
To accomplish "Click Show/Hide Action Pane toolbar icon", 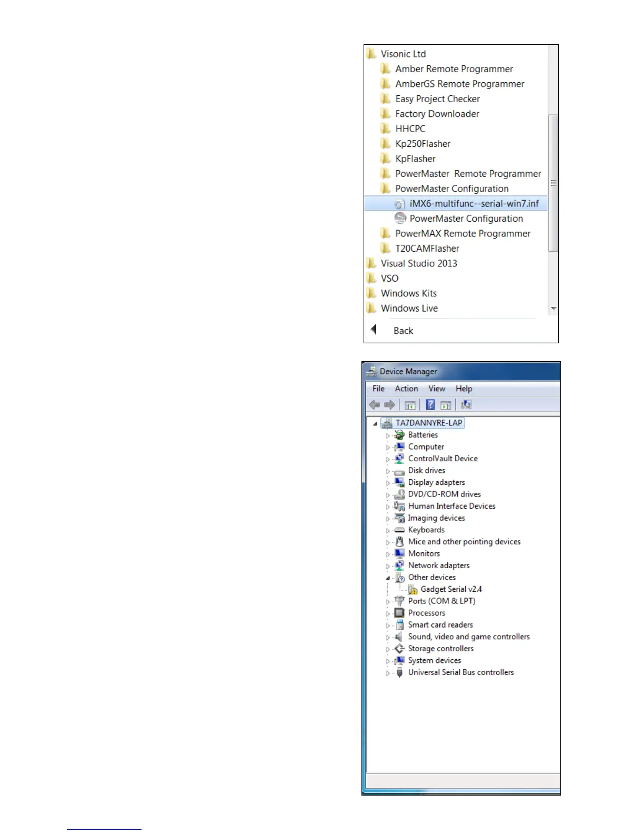I will click(x=446, y=405).
